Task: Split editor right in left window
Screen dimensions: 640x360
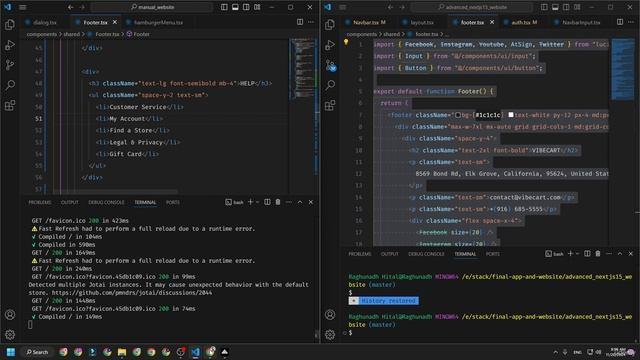Action: 300,22
